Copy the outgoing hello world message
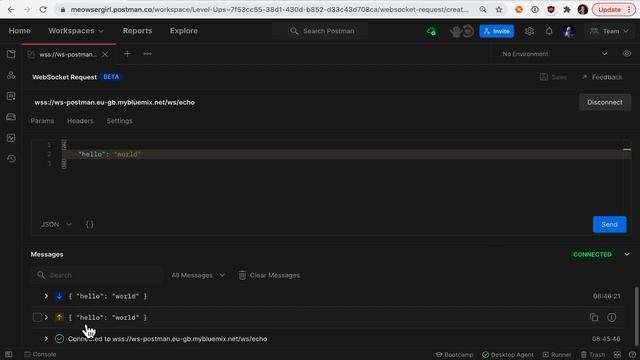 point(594,317)
